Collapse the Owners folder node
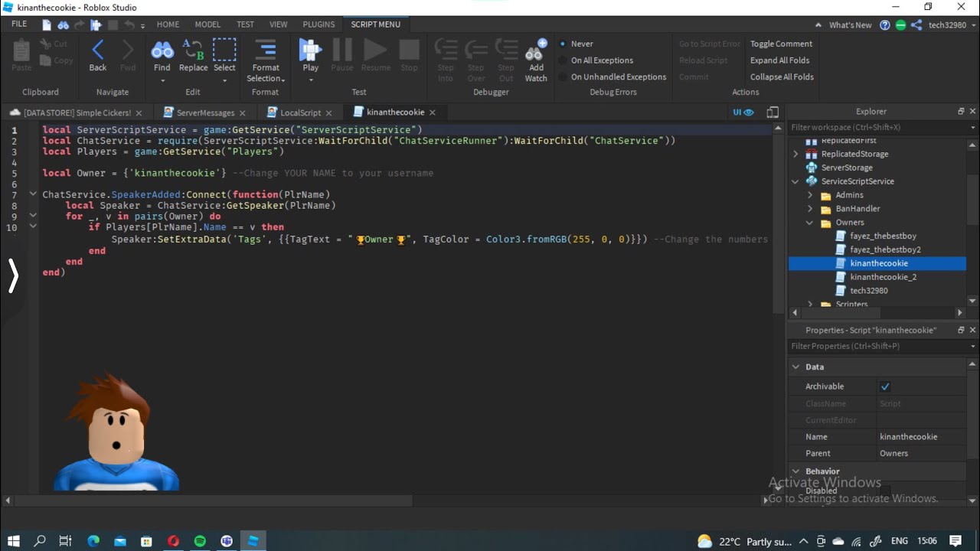Viewport: 980px width, 551px height. tap(810, 223)
